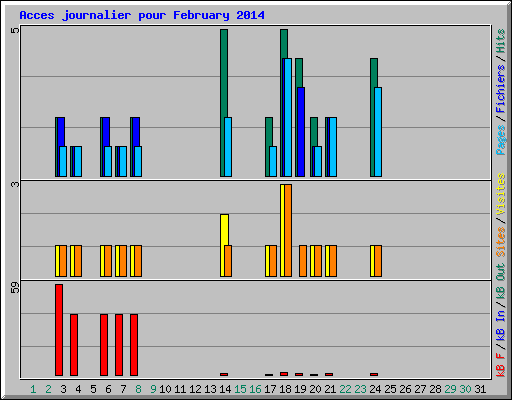This screenshot has height=400, width=512.
Task: Select the red kB F bar for day 6
Action: click(x=104, y=345)
